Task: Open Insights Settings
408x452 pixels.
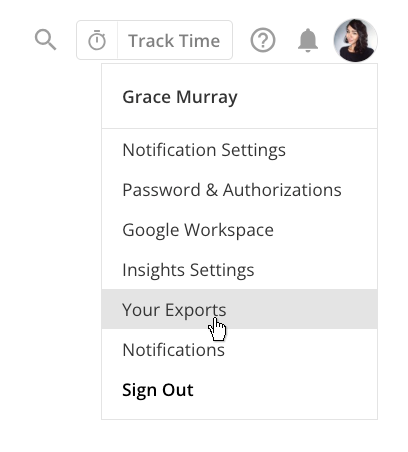Action: click(x=239, y=270)
